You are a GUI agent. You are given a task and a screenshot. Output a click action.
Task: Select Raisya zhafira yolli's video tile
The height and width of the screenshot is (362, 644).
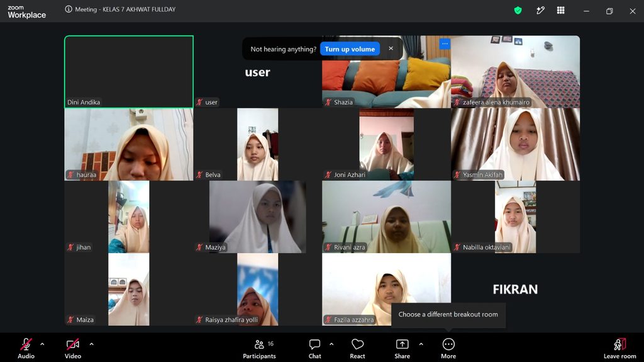257,289
